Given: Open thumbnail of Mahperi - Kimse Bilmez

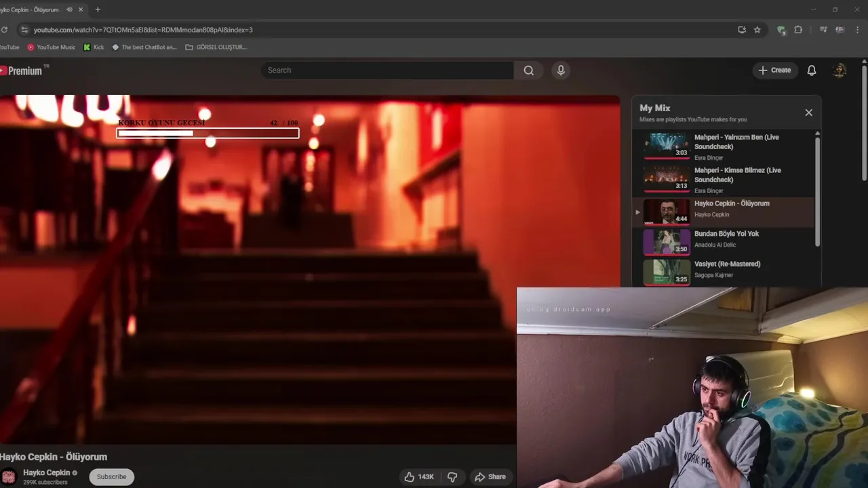Looking at the screenshot, I should coord(667,179).
